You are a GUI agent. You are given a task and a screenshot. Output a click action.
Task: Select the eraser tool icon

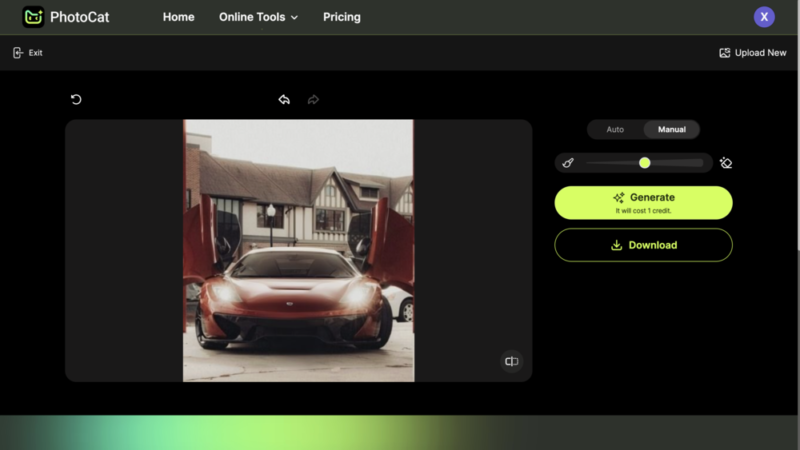(x=726, y=163)
